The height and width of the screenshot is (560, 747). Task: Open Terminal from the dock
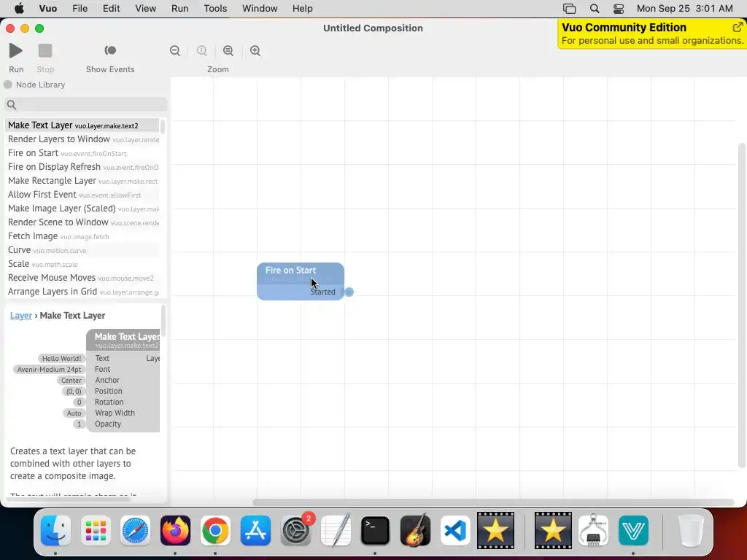click(x=376, y=530)
